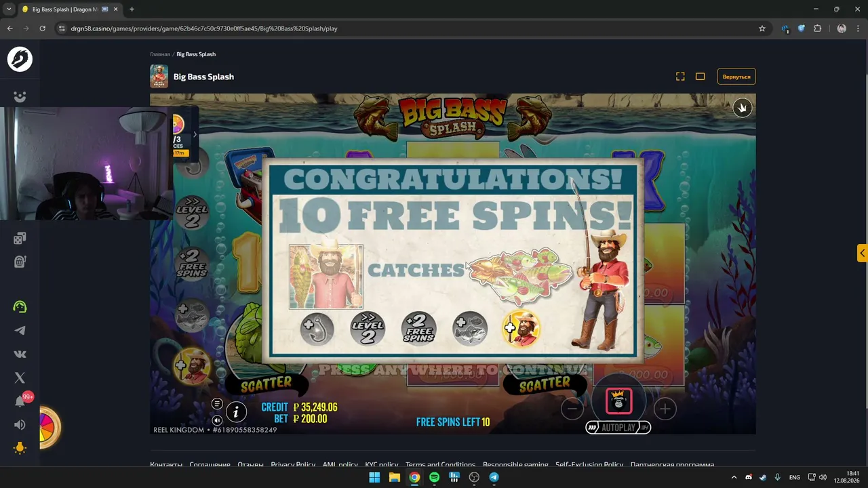Open the fortune wheel at sidebar bottom
The height and width of the screenshot is (488, 868).
click(x=50, y=428)
